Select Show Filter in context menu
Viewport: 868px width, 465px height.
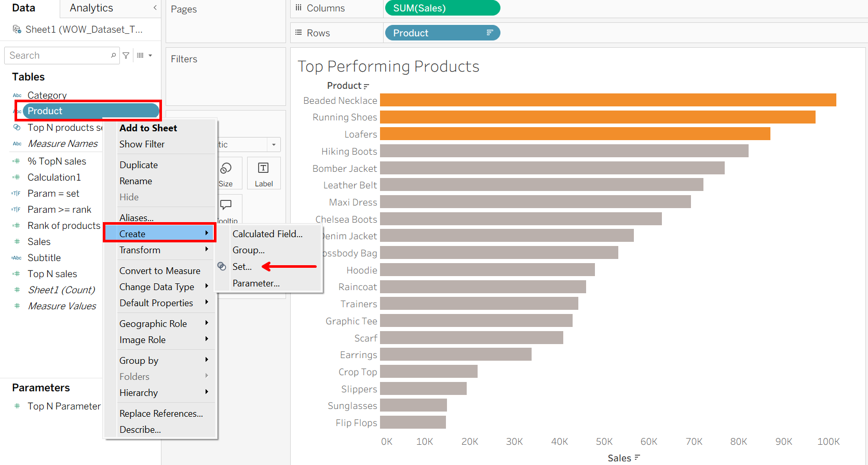tap(142, 144)
